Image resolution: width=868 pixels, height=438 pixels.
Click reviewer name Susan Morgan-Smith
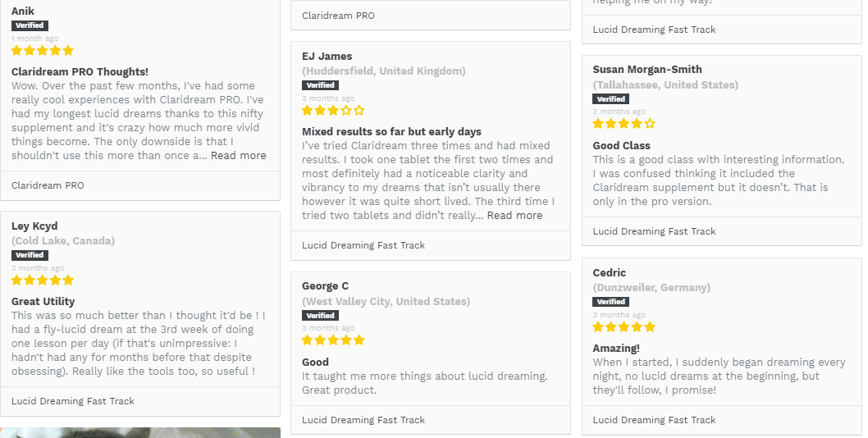pos(647,70)
